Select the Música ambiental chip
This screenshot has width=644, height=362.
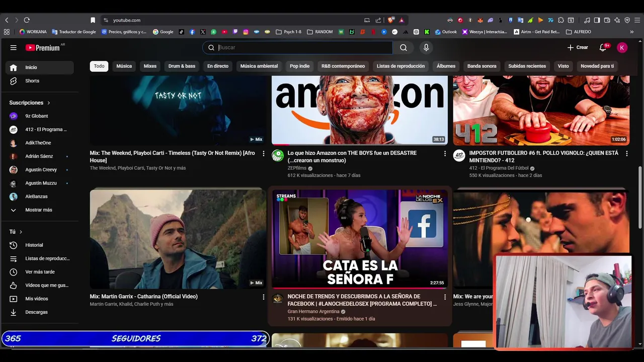click(259, 66)
